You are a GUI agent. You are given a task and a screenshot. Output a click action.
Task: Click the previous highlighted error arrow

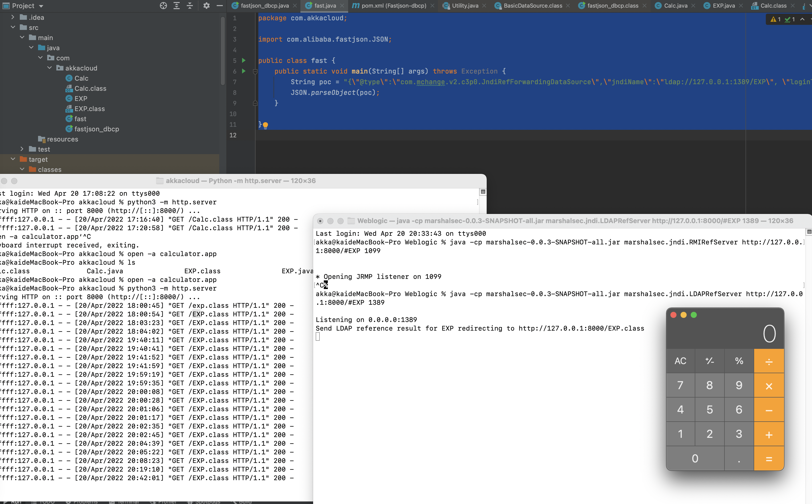point(802,19)
